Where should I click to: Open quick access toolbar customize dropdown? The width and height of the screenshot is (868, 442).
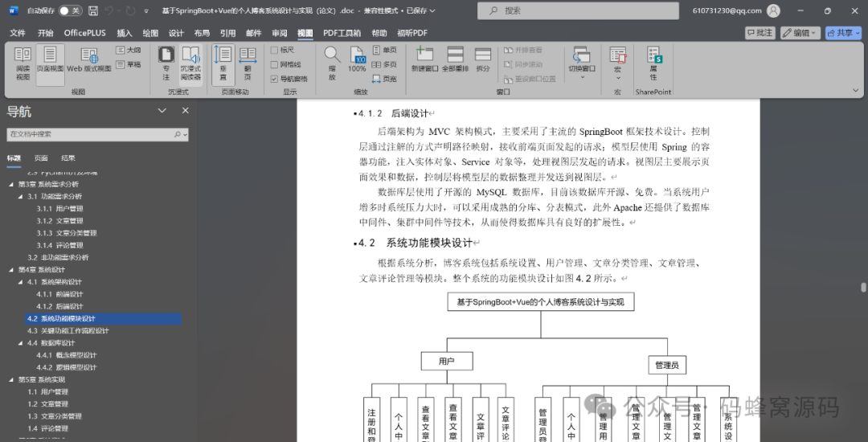pos(146,11)
